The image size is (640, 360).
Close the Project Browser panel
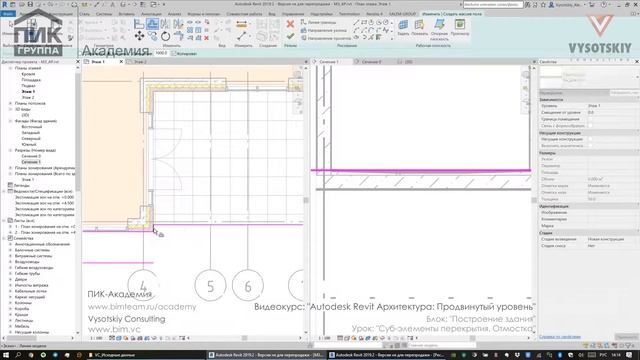point(78,62)
